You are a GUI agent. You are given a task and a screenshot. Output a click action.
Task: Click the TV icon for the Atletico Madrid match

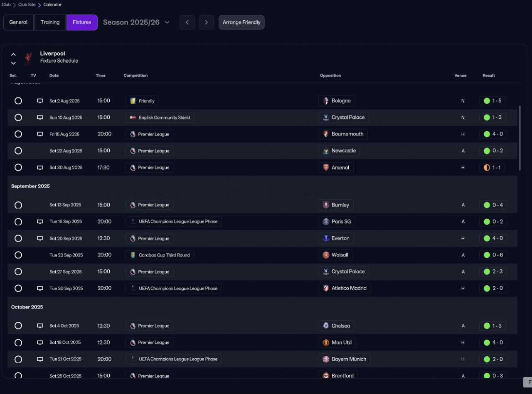point(40,288)
